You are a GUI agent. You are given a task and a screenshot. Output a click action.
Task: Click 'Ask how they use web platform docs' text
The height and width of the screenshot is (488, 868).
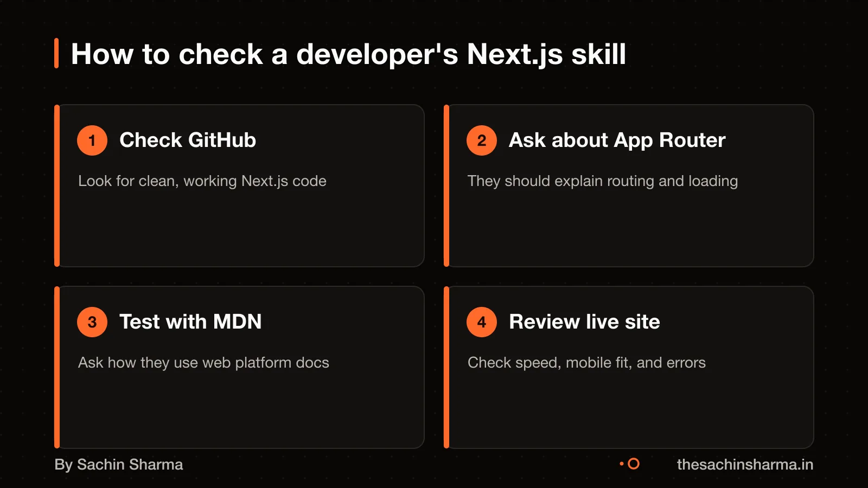[x=203, y=363]
